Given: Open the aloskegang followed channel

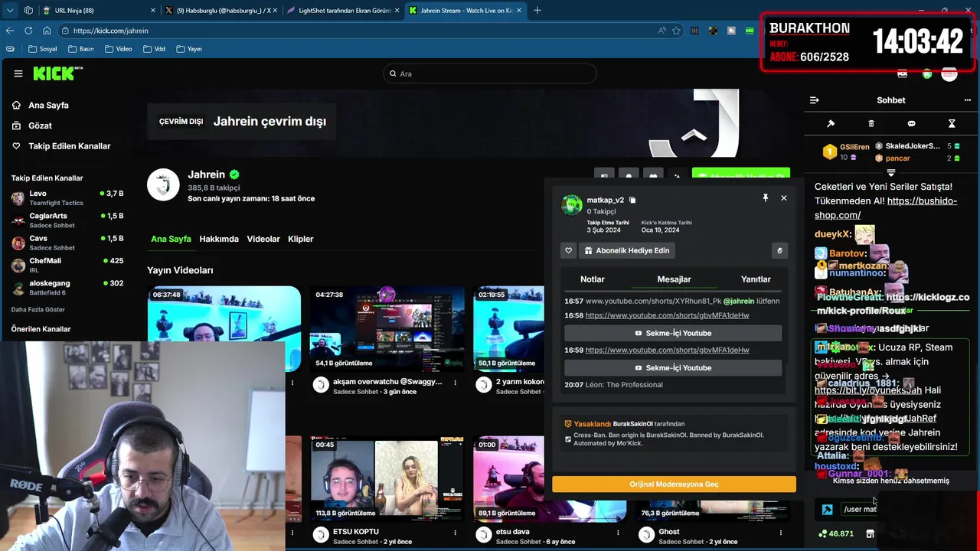Looking at the screenshot, I should (67, 288).
